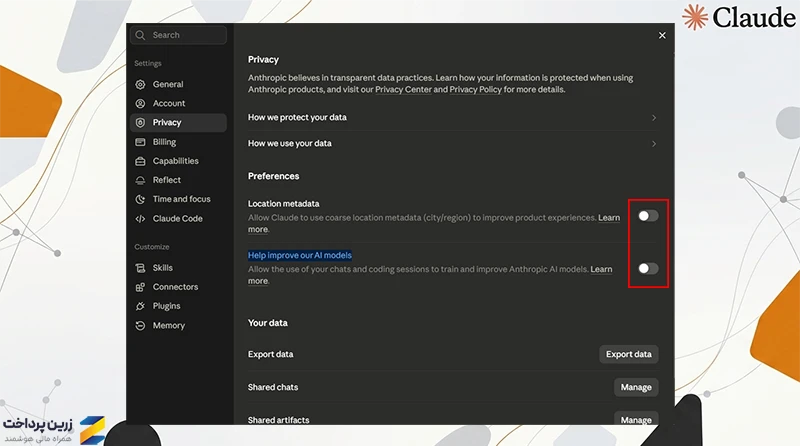This screenshot has height=446, width=800.
Task: Click the Reflect icon in sidebar
Action: 140,180
